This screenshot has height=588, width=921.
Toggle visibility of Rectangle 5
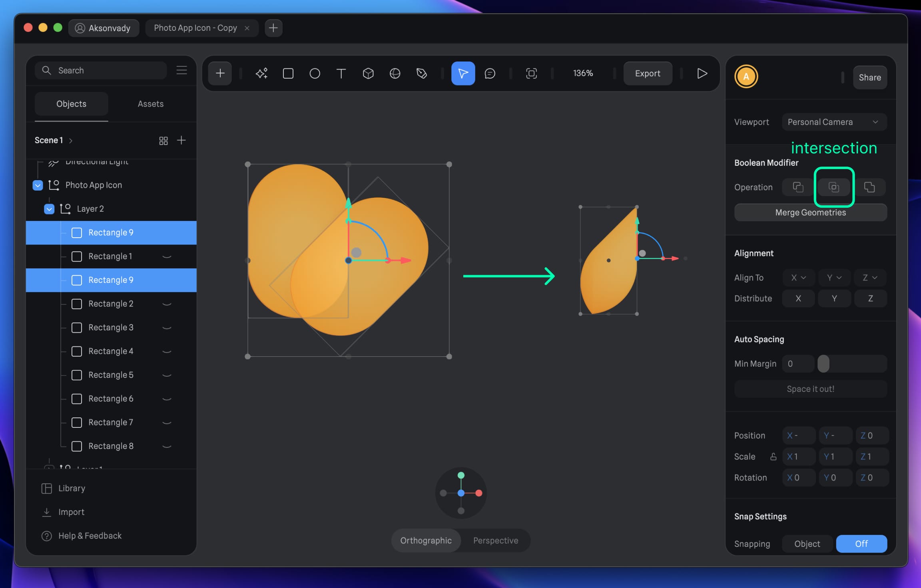coord(167,375)
